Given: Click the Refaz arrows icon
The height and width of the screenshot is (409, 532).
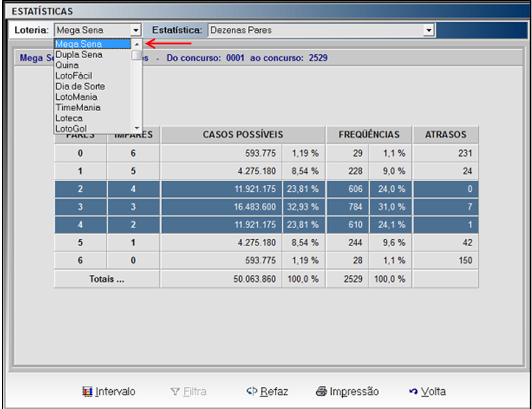Looking at the screenshot, I should (x=252, y=391).
